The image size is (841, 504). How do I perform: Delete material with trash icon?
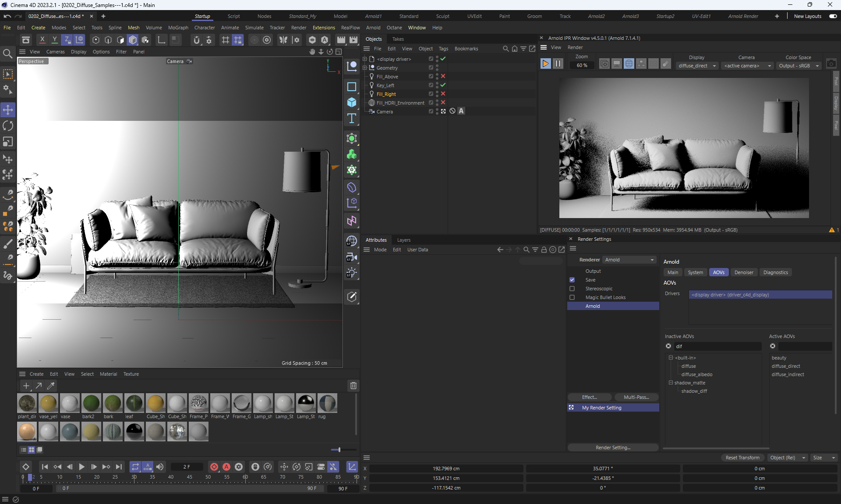[353, 385]
